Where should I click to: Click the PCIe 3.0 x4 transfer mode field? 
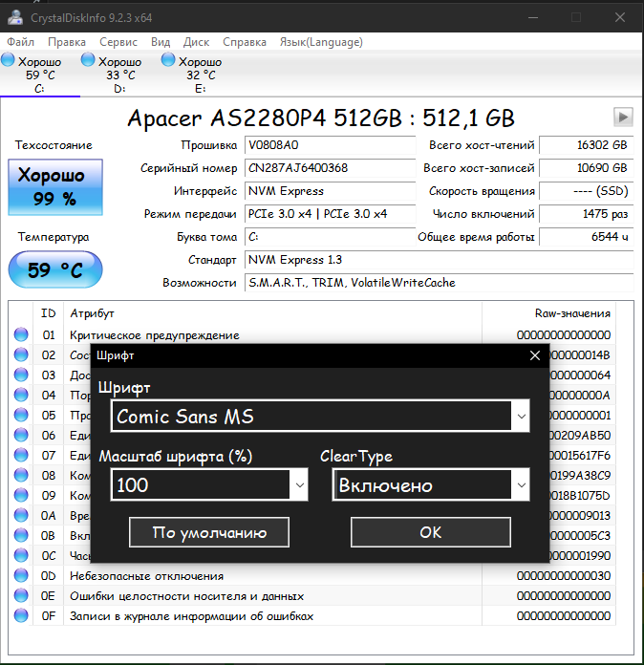click(x=330, y=214)
